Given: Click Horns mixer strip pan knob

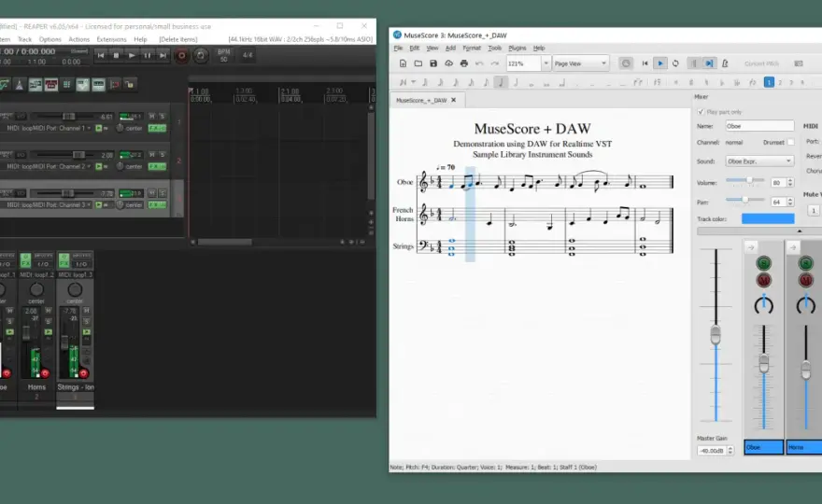Looking at the screenshot, I should [x=36, y=289].
